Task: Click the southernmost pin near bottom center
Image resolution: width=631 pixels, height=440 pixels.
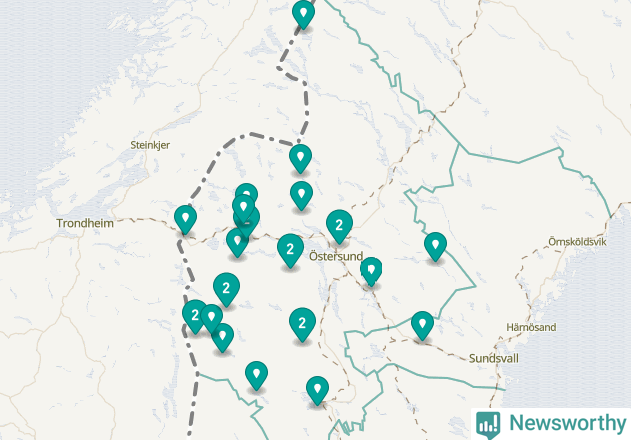Action: coord(317,390)
